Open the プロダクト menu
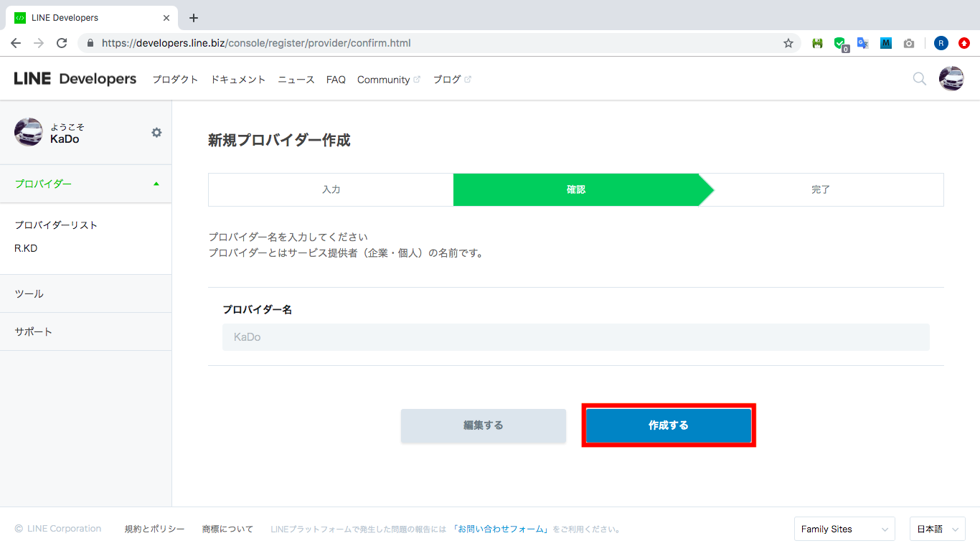This screenshot has height=551, width=980. click(x=175, y=80)
